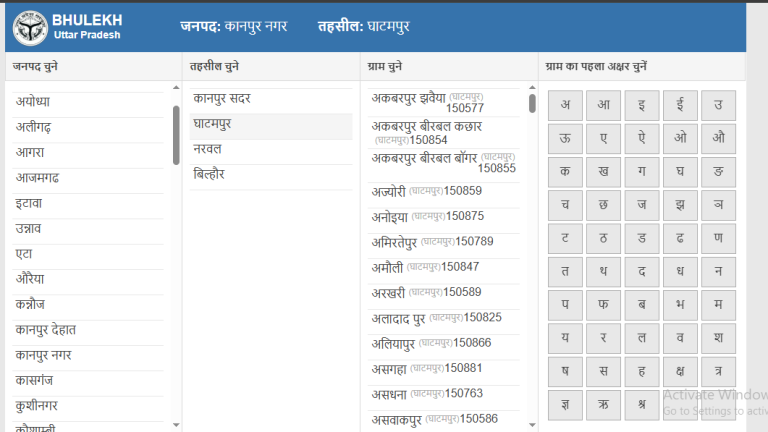Click the letter क्ष button
The height and width of the screenshot is (432, 768).
pyautogui.click(x=680, y=369)
